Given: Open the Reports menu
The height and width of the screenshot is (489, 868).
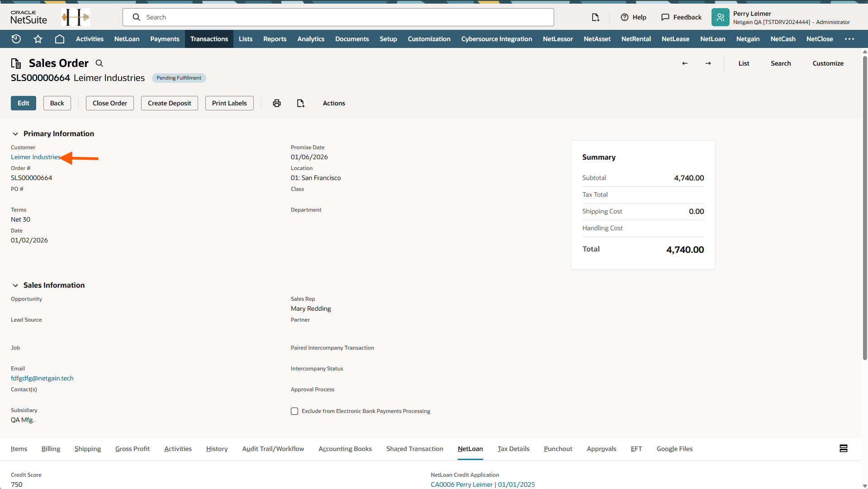Looking at the screenshot, I should pos(275,39).
